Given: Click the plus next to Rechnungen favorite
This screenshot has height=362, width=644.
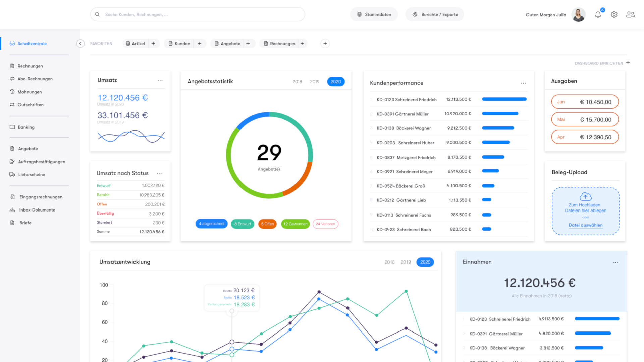Looking at the screenshot, I should [302, 44].
